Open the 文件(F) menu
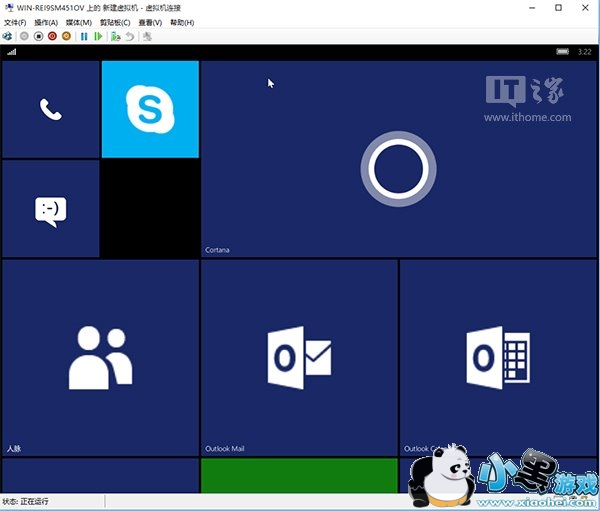Viewport: 600px width, 511px height. pyautogui.click(x=15, y=22)
